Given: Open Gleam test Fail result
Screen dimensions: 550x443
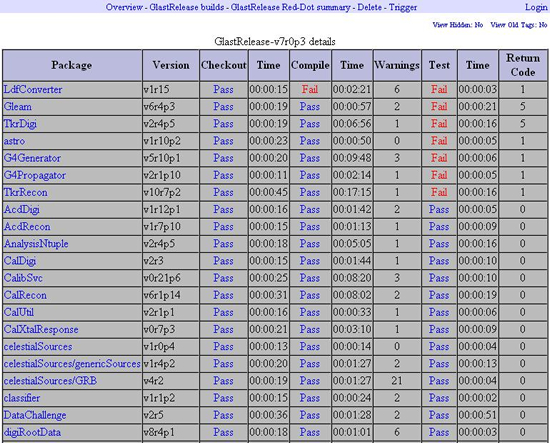Looking at the screenshot, I should tap(439, 107).
